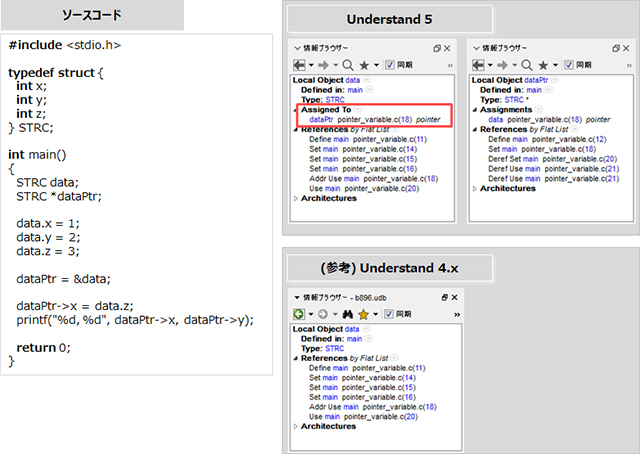Open Flat List dropdown in dataPtr References
The image size is (640, 454).
click(574, 129)
